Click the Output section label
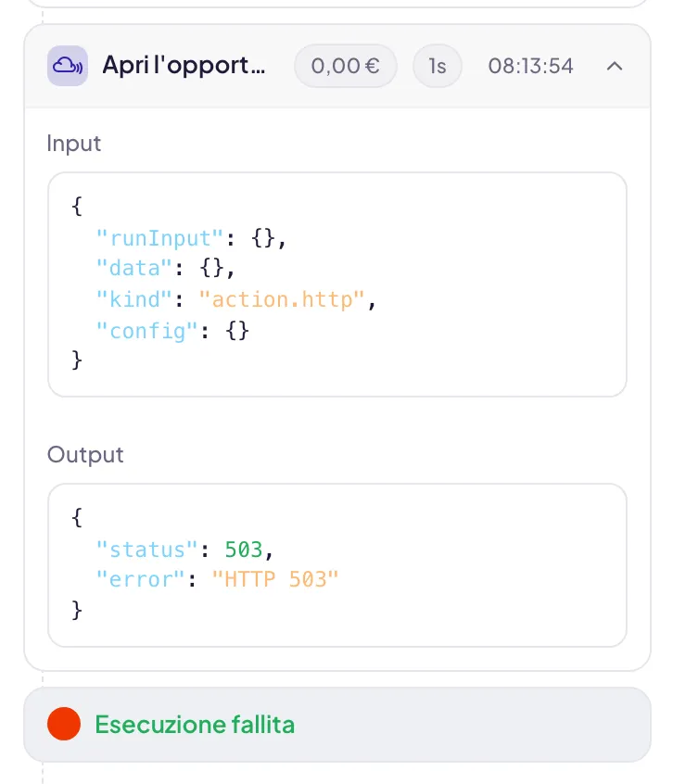 click(x=85, y=455)
